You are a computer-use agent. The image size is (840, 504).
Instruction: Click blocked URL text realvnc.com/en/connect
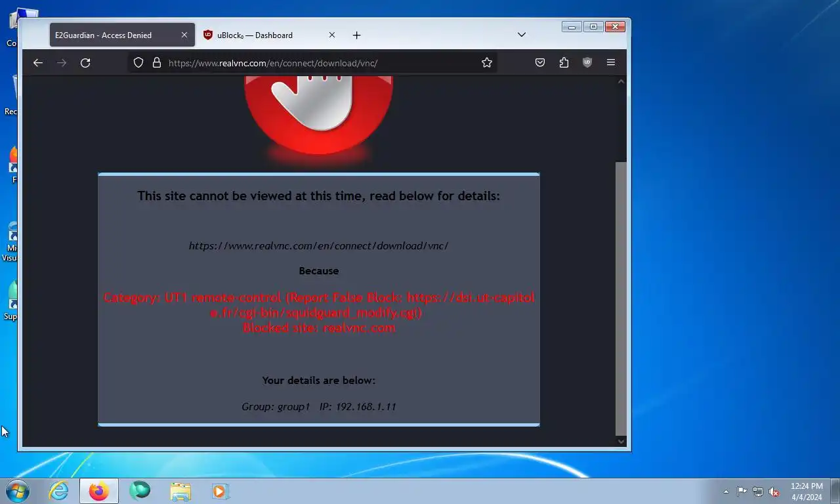(319, 246)
